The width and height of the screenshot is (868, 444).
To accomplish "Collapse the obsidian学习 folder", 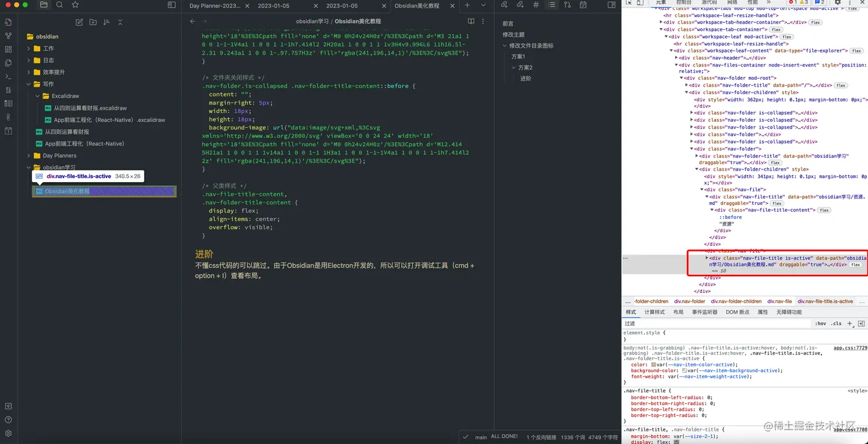I will [x=29, y=167].
